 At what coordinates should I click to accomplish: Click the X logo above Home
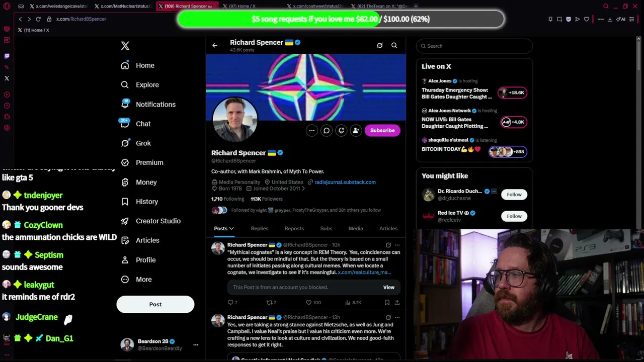pyautogui.click(x=125, y=46)
